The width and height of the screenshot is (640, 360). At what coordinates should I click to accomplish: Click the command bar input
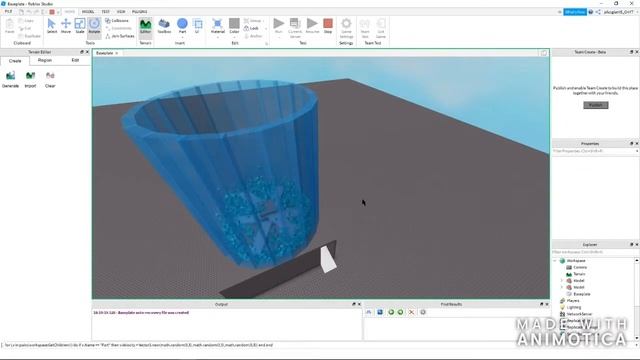coord(320,345)
